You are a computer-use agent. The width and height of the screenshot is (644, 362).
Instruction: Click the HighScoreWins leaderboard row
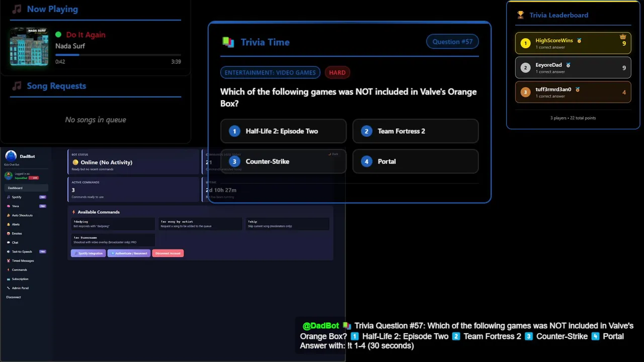[x=573, y=43]
